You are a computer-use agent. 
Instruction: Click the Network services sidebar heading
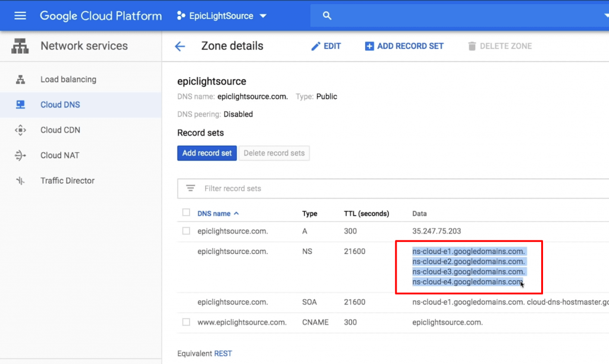(84, 46)
